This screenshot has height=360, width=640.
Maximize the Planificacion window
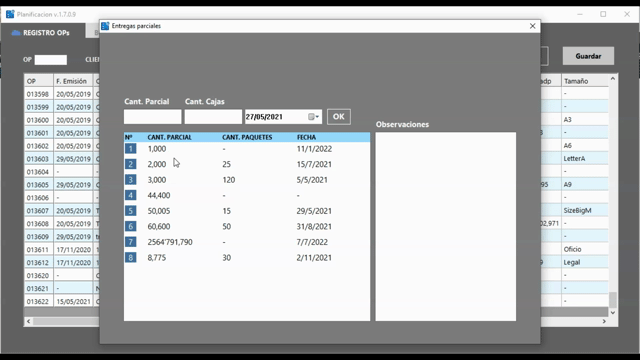coord(603,14)
